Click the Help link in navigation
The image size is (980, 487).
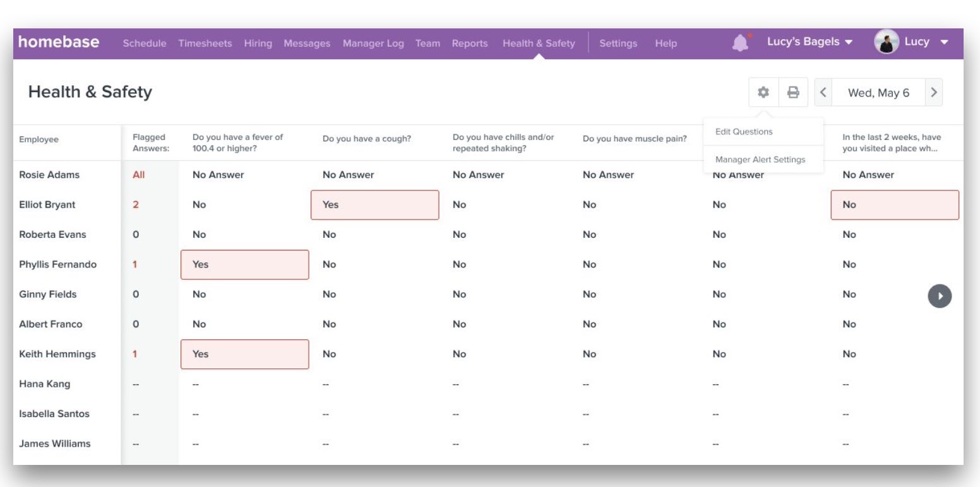click(666, 44)
